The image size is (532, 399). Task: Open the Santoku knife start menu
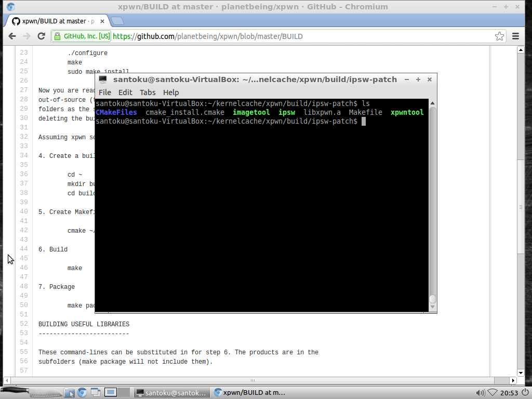point(32,392)
